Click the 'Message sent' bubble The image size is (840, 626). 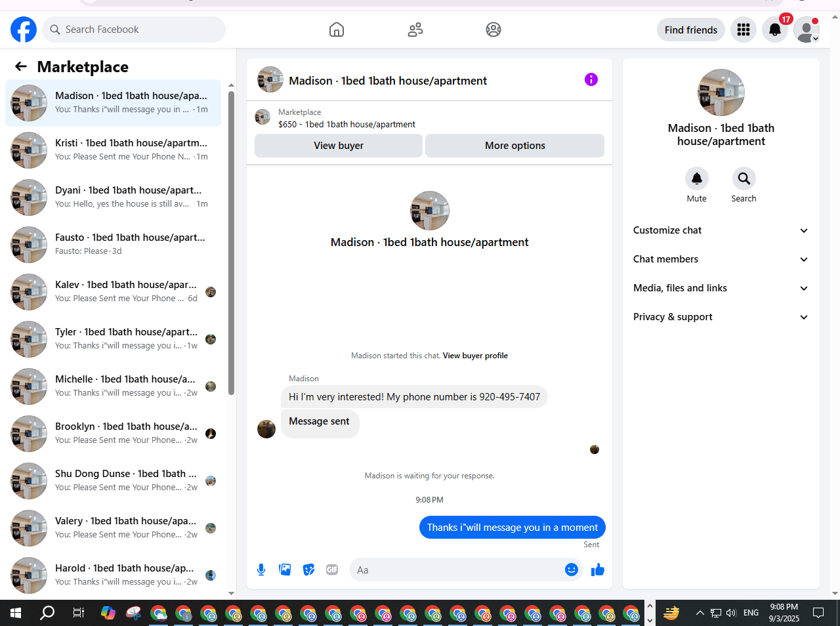click(320, 423)
